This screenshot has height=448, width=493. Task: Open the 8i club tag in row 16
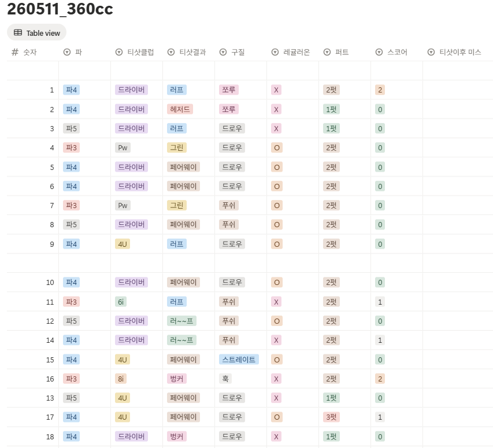pos(121,379)
